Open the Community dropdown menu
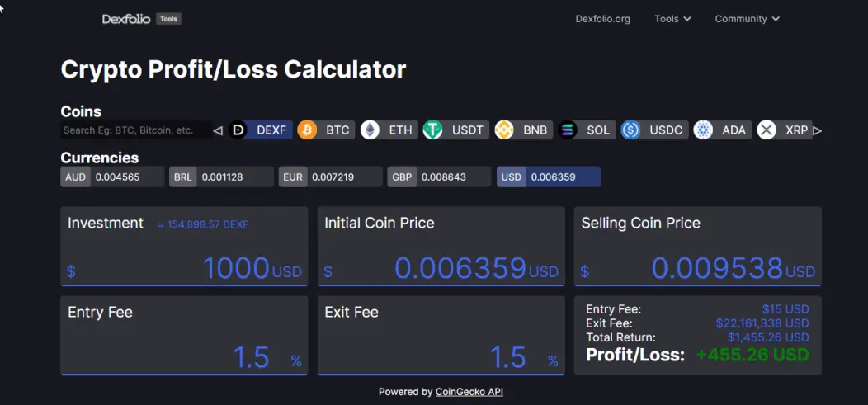 [x=747, y=19]
